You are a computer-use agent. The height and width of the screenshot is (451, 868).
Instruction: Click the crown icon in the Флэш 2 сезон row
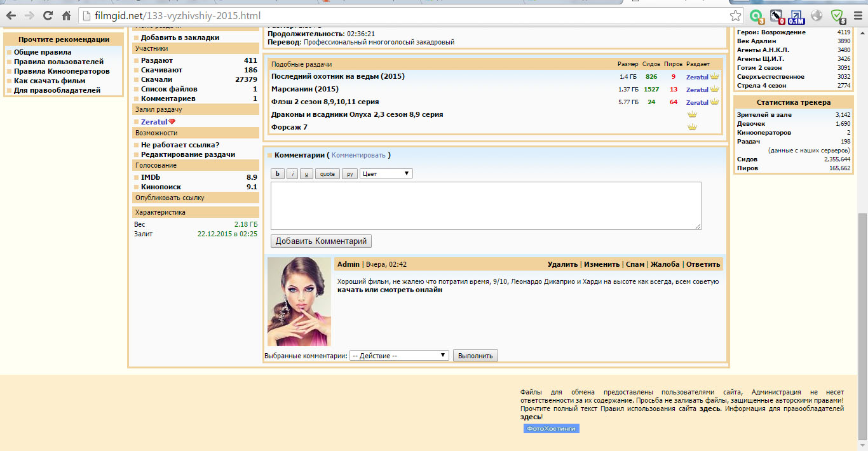pyautogui.click(x=714, y=102)
